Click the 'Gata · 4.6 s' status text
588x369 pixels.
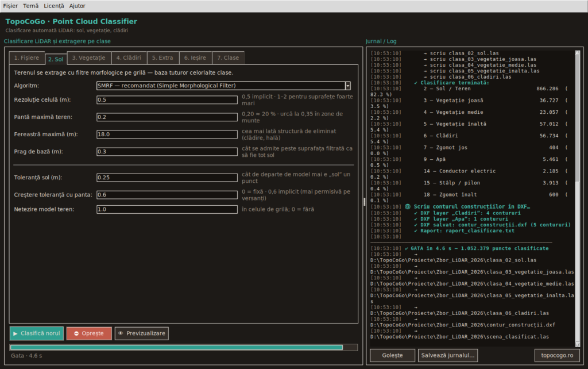point(26,356)
